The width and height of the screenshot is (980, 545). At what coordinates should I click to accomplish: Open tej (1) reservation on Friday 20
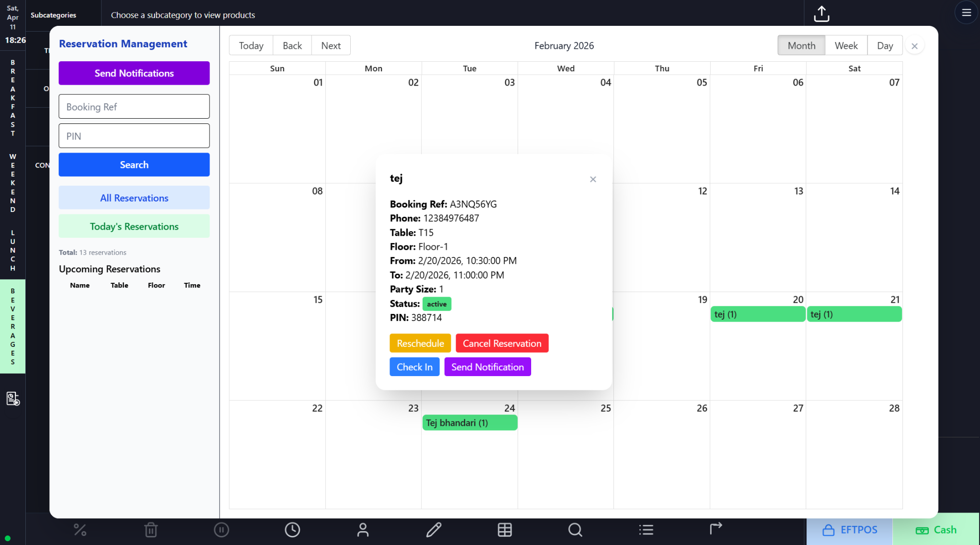tap(757, 314)
